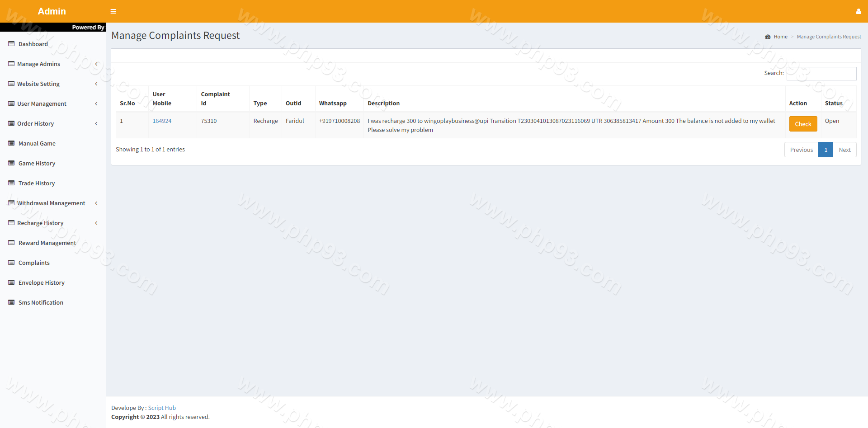Open Reward Management menu item
This screenshot has width=868, height=428.
tap(47, 243)
